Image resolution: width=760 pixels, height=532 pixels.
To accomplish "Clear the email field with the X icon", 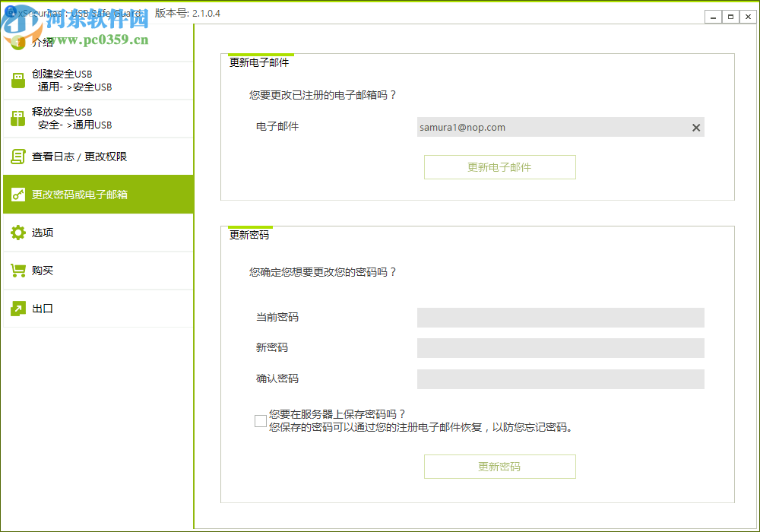I will pyautogui.click(x=695, y=127).
